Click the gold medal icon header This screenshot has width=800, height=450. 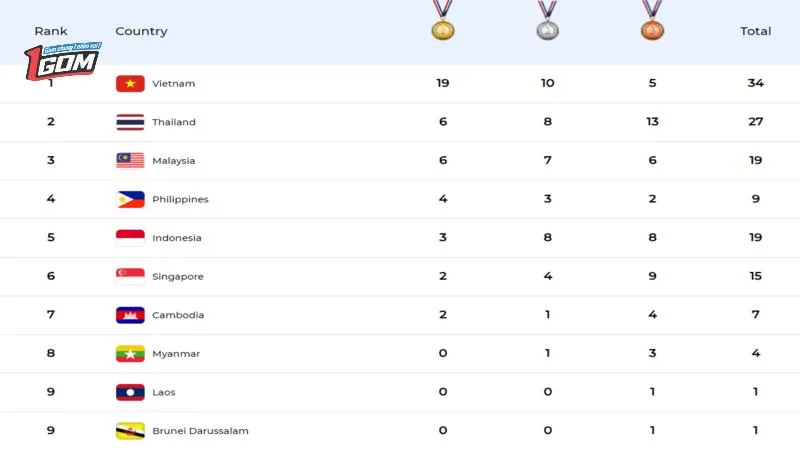coord(442,20)
